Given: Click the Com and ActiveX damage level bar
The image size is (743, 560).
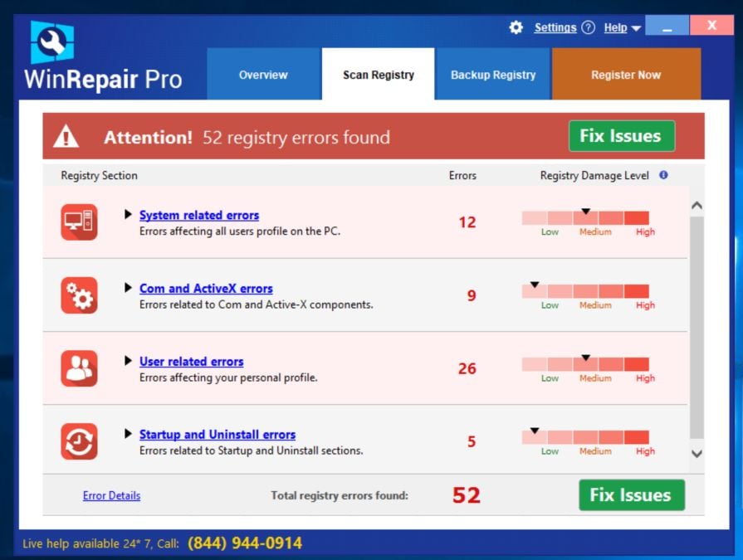Looking at the screenshot, I should pyautogui.click(x=585, y=291).
